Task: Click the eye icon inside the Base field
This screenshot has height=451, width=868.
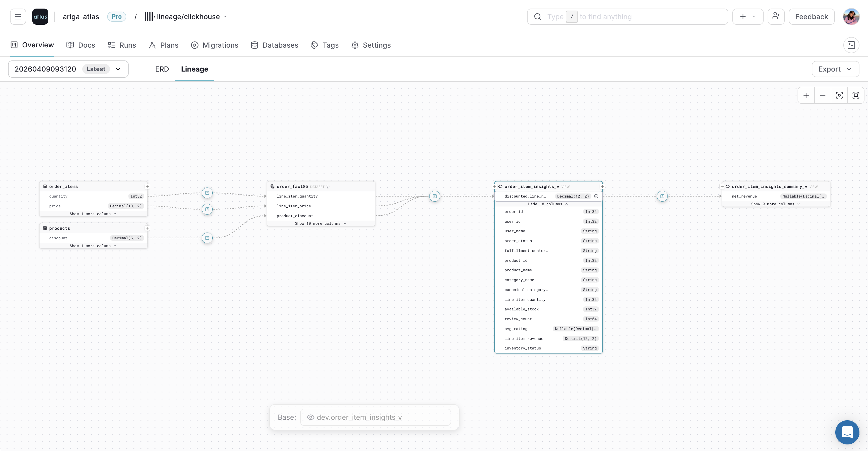Action: click(x=311, y=417)
